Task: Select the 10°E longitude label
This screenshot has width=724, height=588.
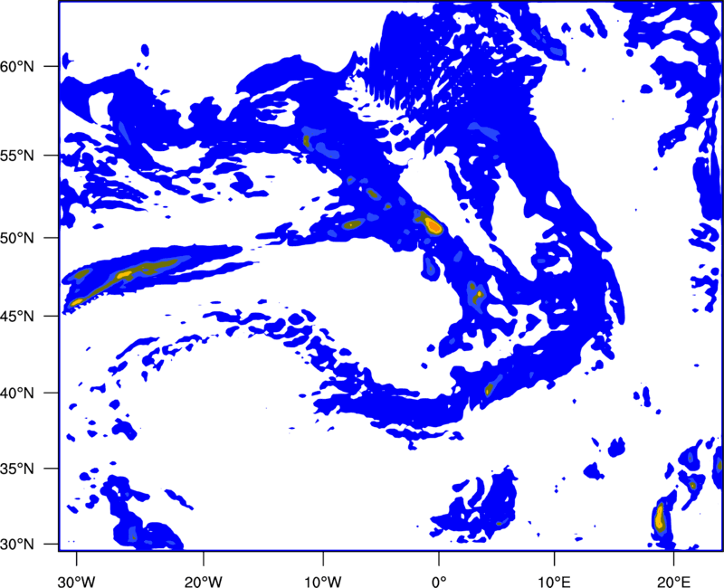Action: coord(554,582)
